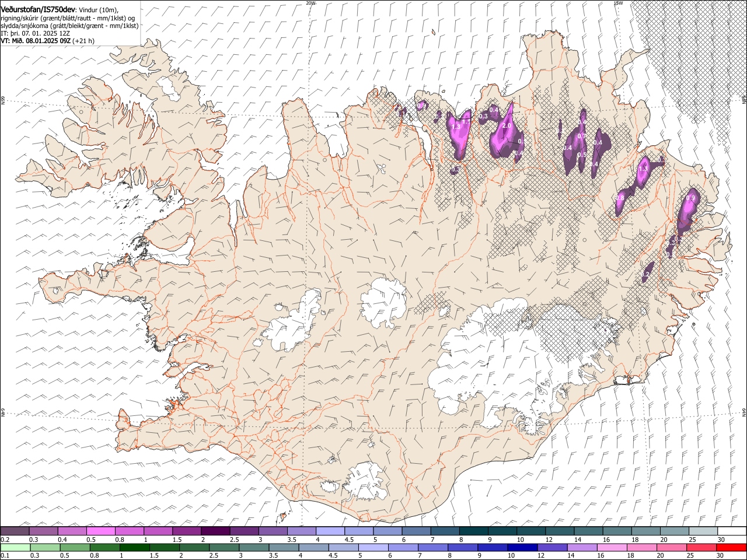Select the white 30 swatch in snow legend

click(x=732, y=531)
